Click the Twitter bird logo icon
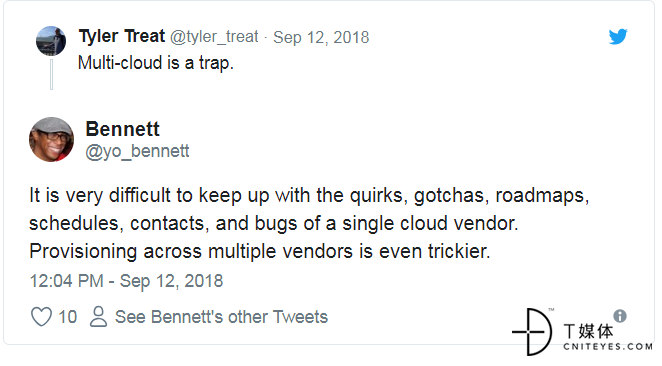 pyautogui.click(x=618, y=37)
